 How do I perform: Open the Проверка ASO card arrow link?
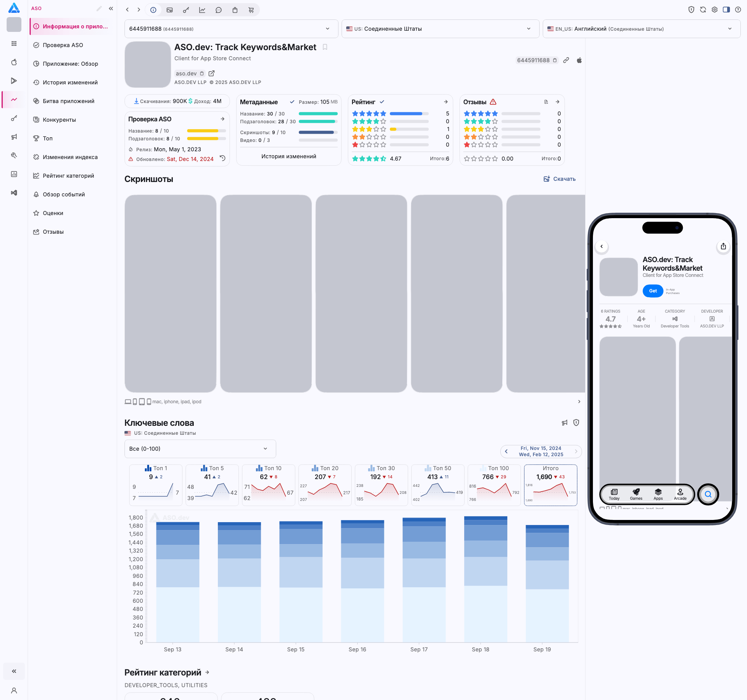click(223, 119)
